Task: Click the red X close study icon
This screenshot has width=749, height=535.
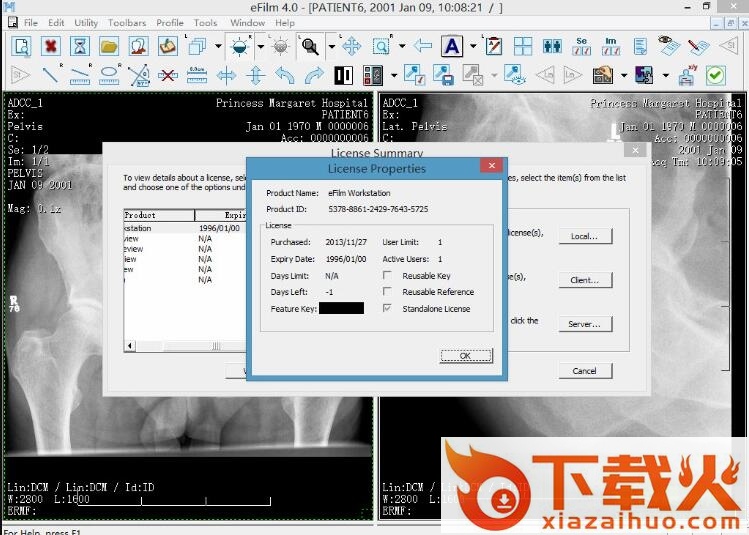Action: [51, 46]
